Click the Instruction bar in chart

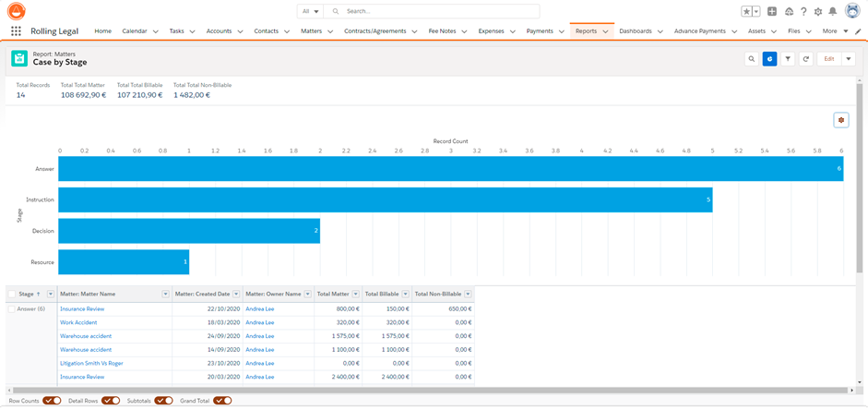tap(386, 199)
